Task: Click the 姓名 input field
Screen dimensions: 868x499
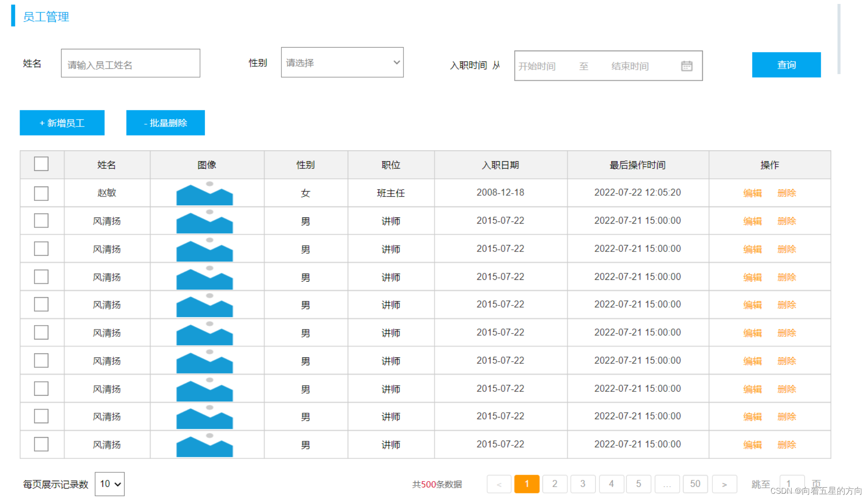Action: (x=130, y=63)
